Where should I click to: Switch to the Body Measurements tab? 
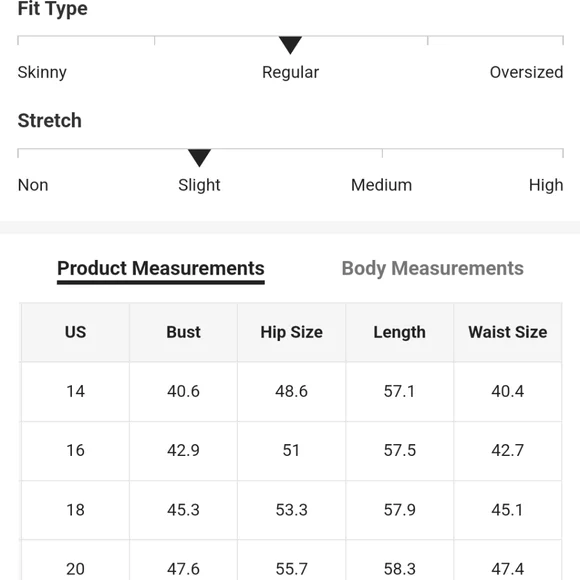432,269
